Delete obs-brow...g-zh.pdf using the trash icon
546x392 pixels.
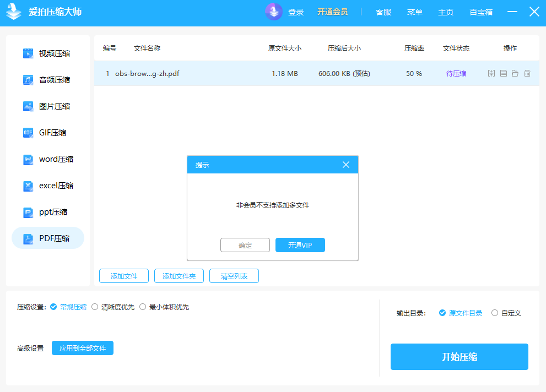(527, 73)
